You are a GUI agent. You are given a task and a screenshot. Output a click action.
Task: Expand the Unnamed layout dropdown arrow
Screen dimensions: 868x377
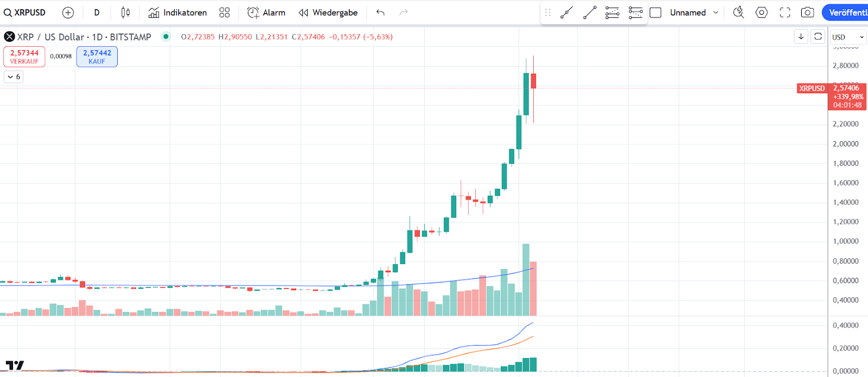[716, 12]
